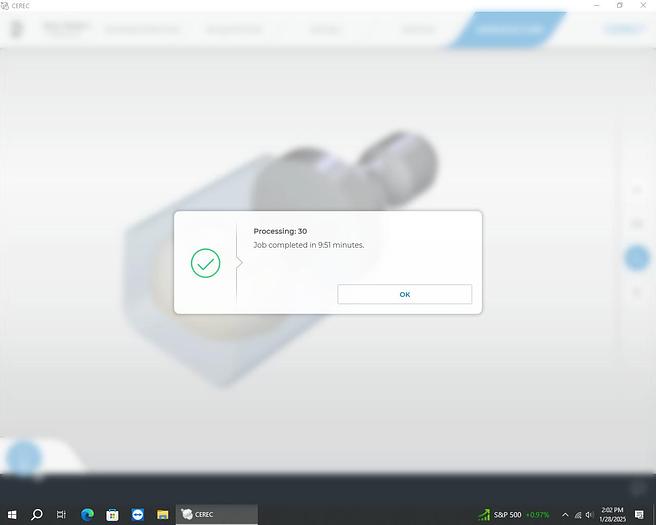Click the CEREC app icon in title bar
Screen dimensions: 656x525
tap(6, 5)
